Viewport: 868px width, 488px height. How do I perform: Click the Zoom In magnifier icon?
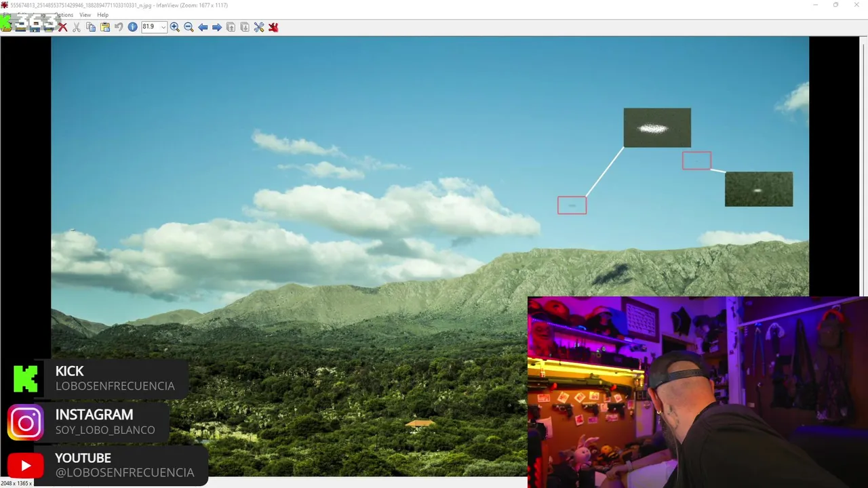(x=175, y=27)
